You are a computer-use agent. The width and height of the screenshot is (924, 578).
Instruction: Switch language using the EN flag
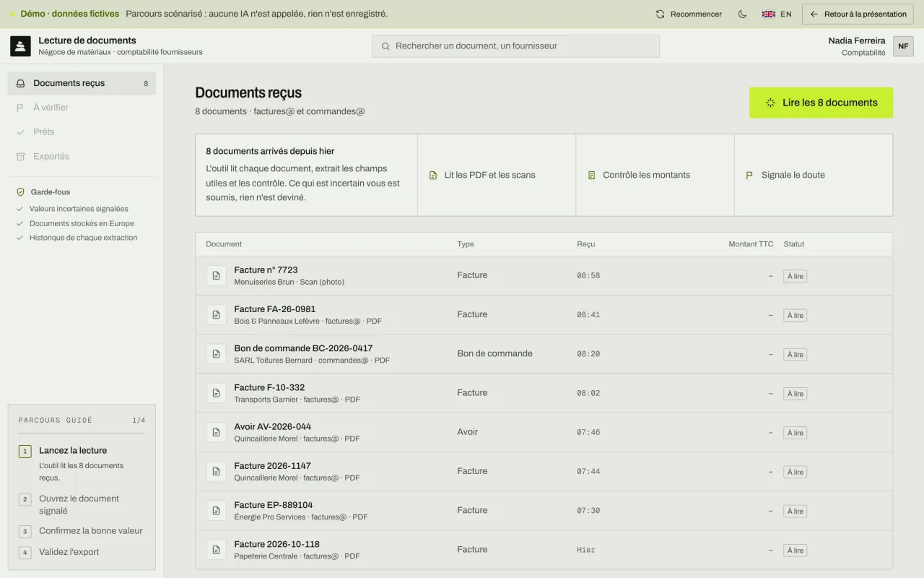point(777,14)
